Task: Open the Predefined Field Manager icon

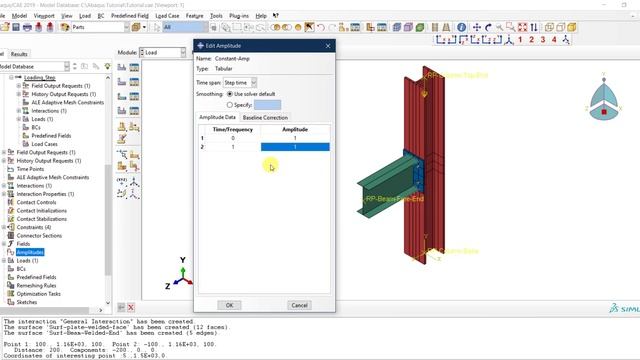Action: click(x=134, y=96)
